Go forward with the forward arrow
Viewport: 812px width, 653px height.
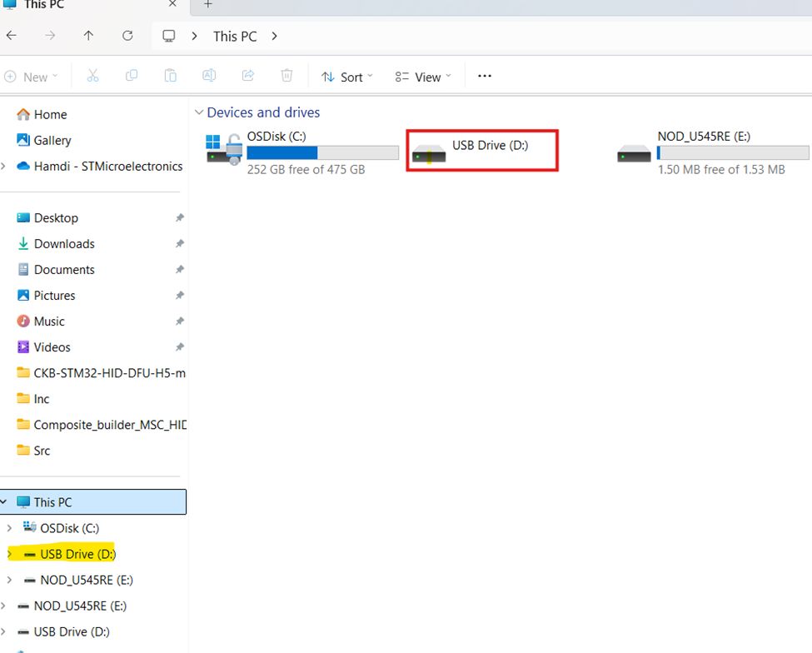tap(50, 36)
